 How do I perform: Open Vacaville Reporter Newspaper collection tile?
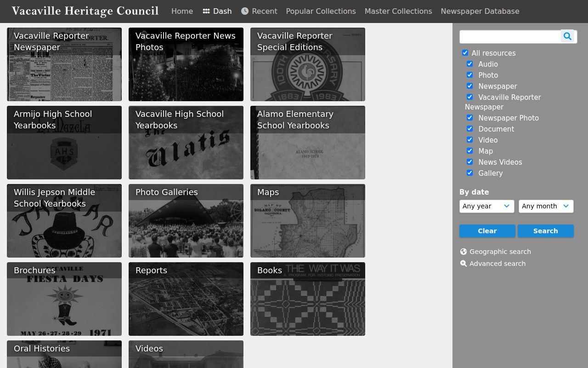[x=64, y=64]
